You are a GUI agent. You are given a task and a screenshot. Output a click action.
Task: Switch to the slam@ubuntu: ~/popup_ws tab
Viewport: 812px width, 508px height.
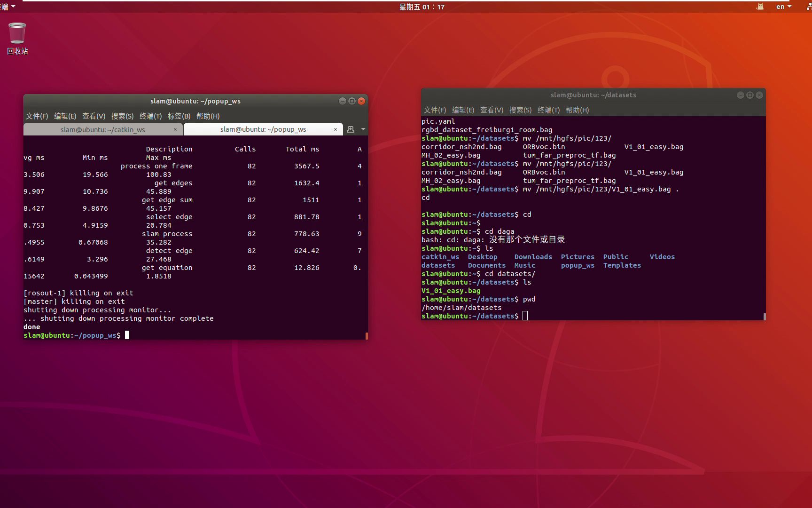pyautogui.click(x=263, y=129)
